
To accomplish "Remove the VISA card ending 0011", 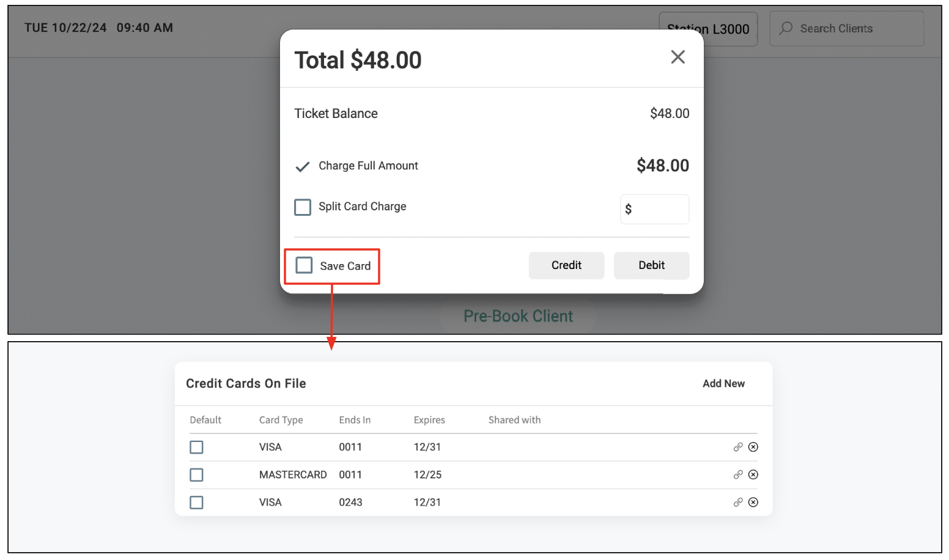I will [x=753, y=447].
